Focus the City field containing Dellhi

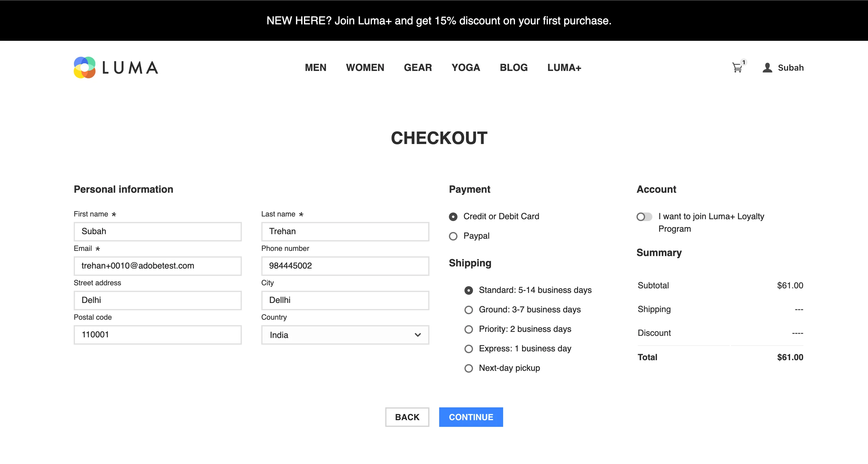345,300
